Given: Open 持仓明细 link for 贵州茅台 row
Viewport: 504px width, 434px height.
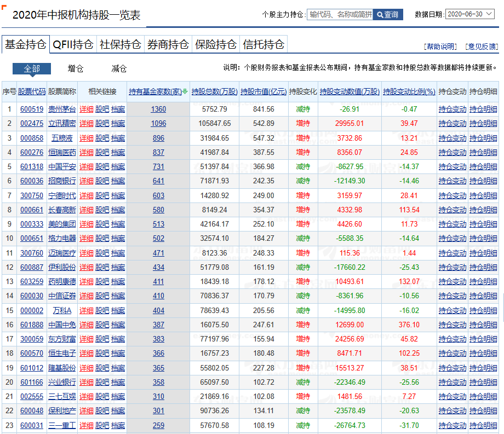Looking at the screenshot, I should pyautogui.click(x=483, y=109).
